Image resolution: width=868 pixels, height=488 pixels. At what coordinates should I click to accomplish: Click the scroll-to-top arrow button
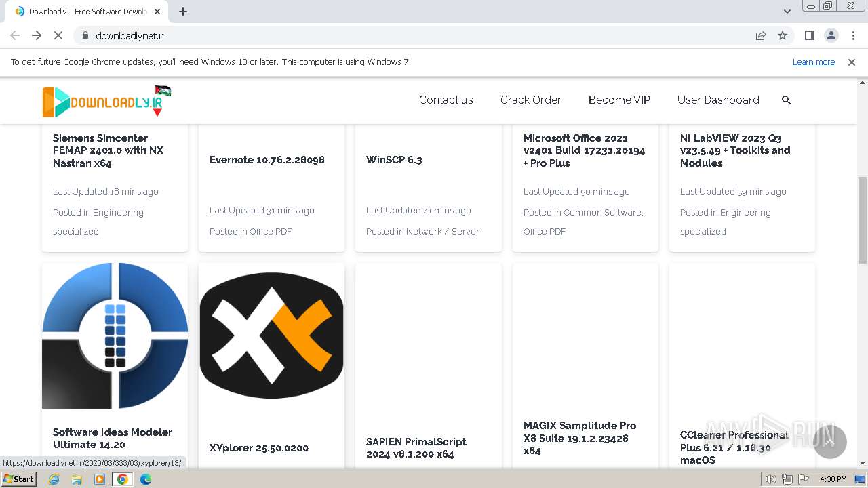point(829,441)
